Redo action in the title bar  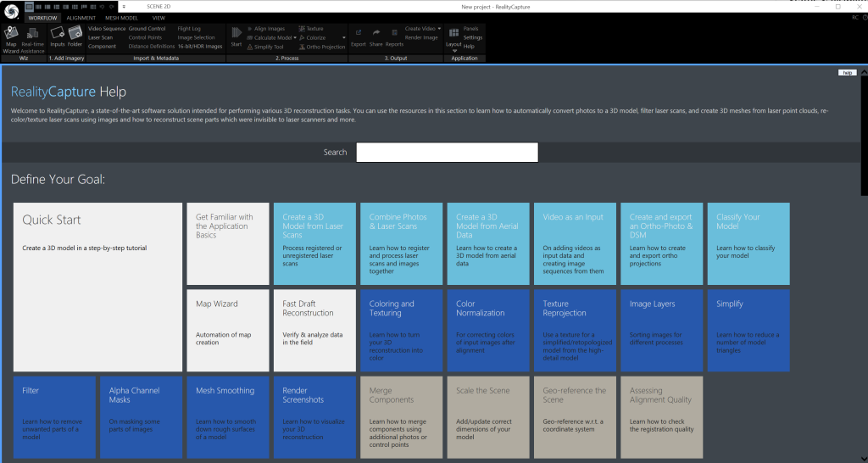(x=111, y=7)
